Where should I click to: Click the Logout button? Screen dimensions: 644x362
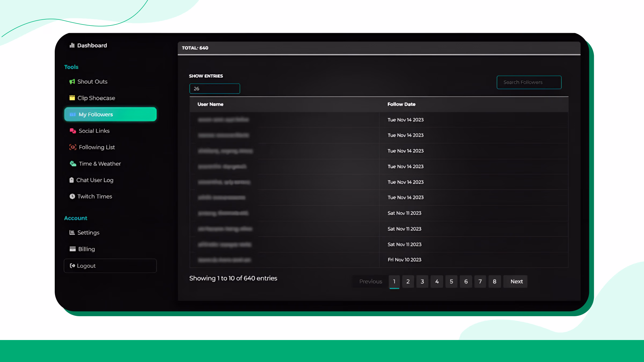click(x=110, y=266)
